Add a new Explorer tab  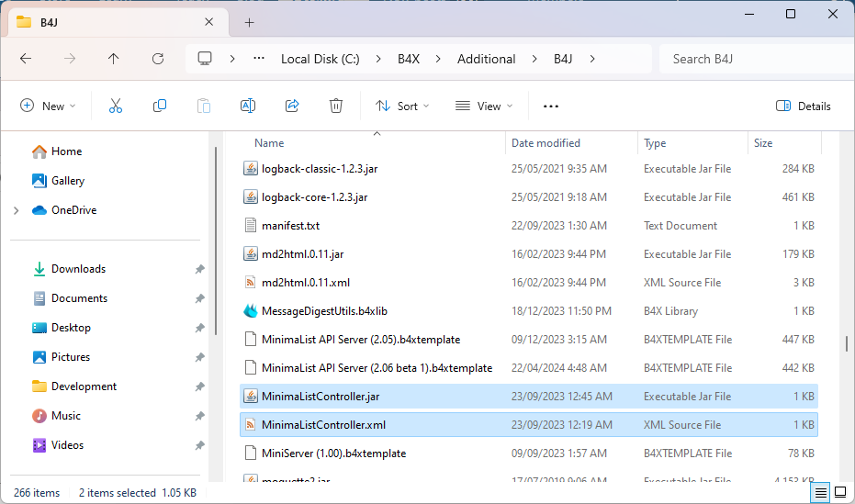click(249, 22)
